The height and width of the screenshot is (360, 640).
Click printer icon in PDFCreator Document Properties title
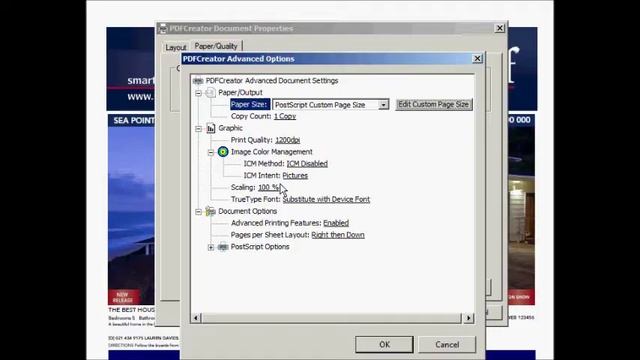(163, 29)
